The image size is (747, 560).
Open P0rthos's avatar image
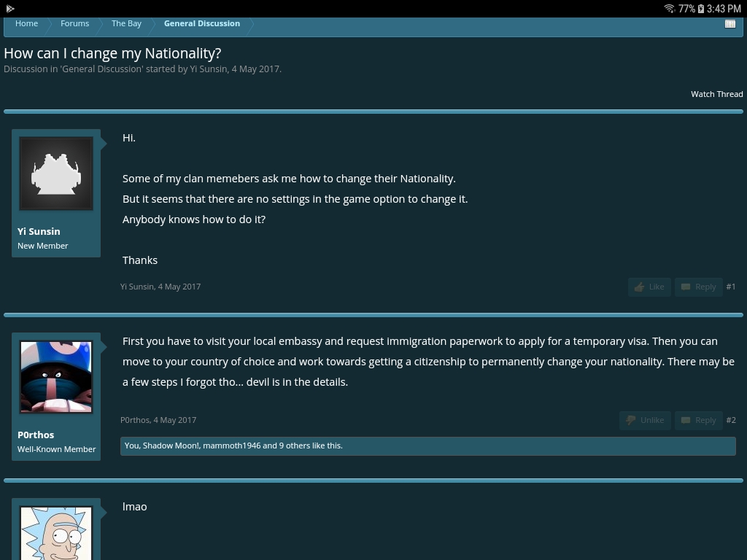[56, 377]
